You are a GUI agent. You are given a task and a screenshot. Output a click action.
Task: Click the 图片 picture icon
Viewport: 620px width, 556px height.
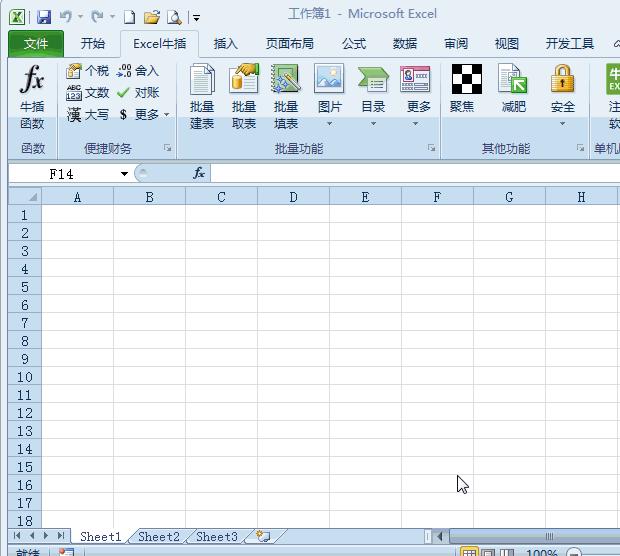(x=329, y=79)
